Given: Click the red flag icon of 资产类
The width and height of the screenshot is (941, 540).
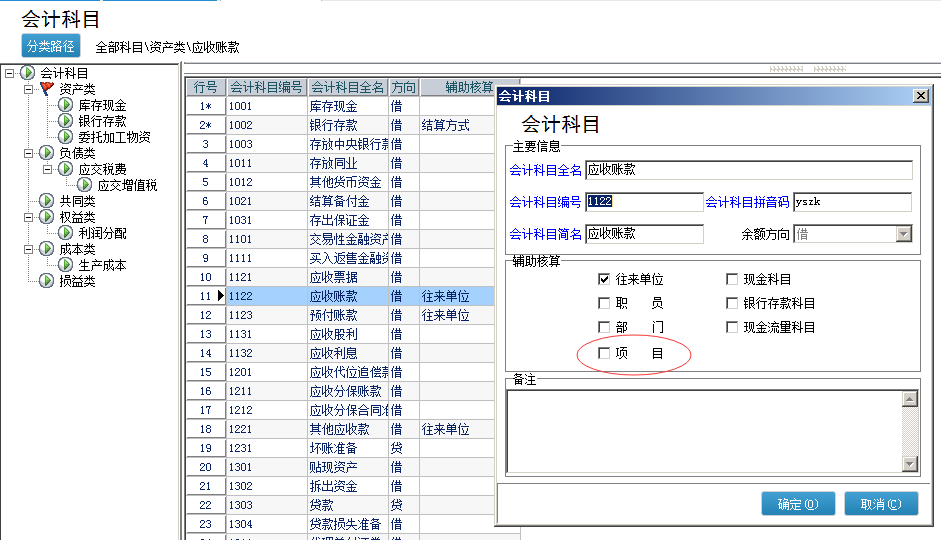Looking at the screenshot, I should (47, 89).
